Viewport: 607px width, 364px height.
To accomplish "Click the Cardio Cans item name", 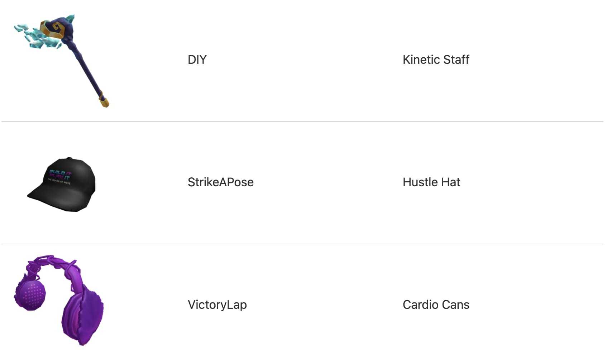I will click(x=436, y=305).
